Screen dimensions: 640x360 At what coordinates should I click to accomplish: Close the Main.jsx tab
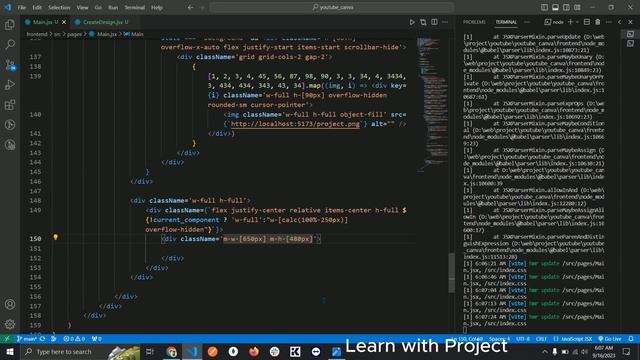click(64, 22)
